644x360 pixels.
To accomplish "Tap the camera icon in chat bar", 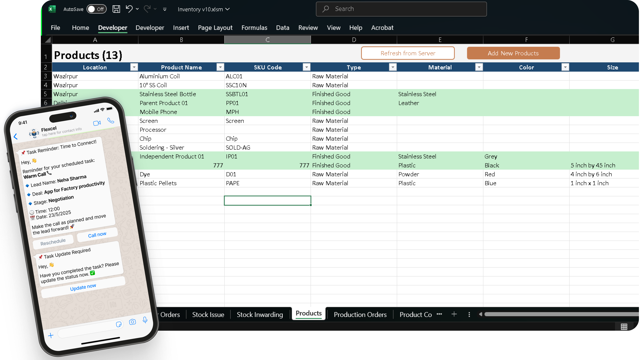I will [x=132, y=322].
